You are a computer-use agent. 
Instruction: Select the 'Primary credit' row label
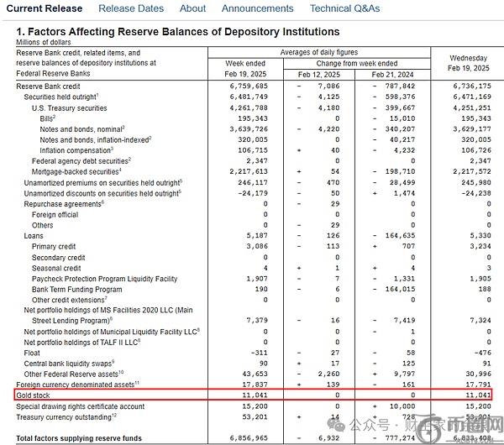point(54,247)
